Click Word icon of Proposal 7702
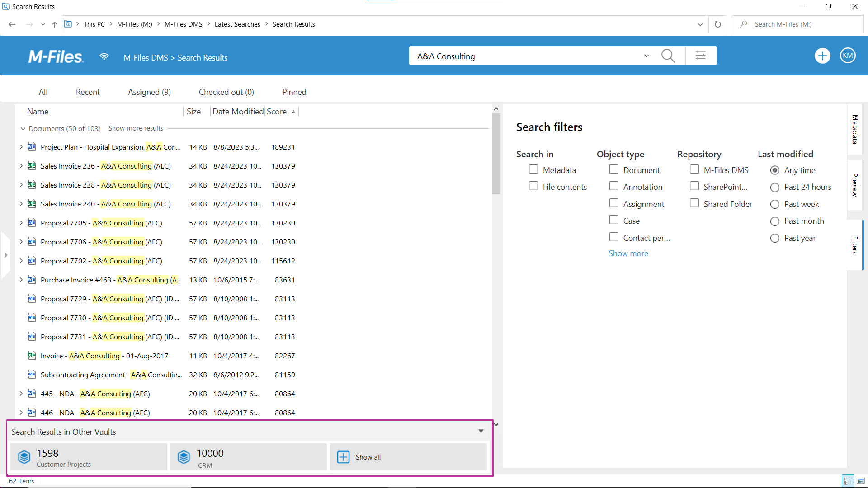The height and width of the screenshot is (488, 868). click(x=32, y=260)
